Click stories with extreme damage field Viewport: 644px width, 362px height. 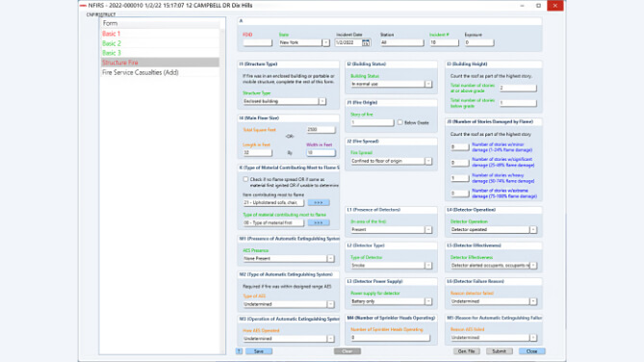(459, 194)
